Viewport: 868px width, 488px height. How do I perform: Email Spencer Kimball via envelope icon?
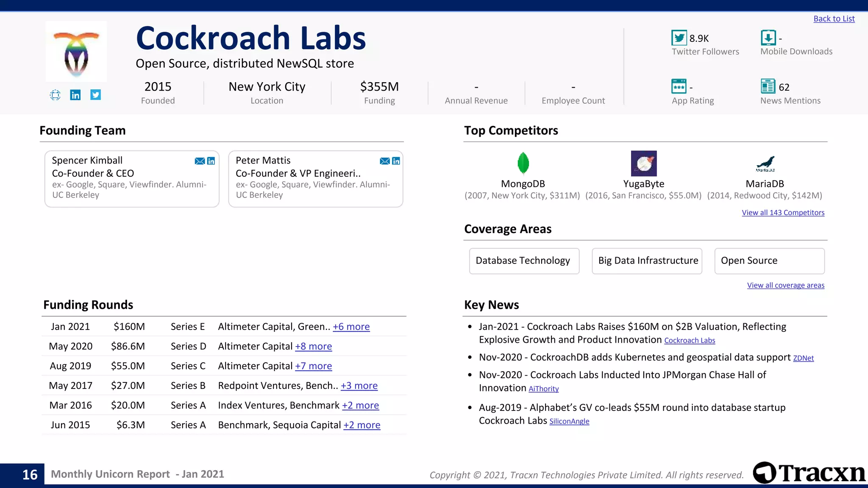(200, 161)
